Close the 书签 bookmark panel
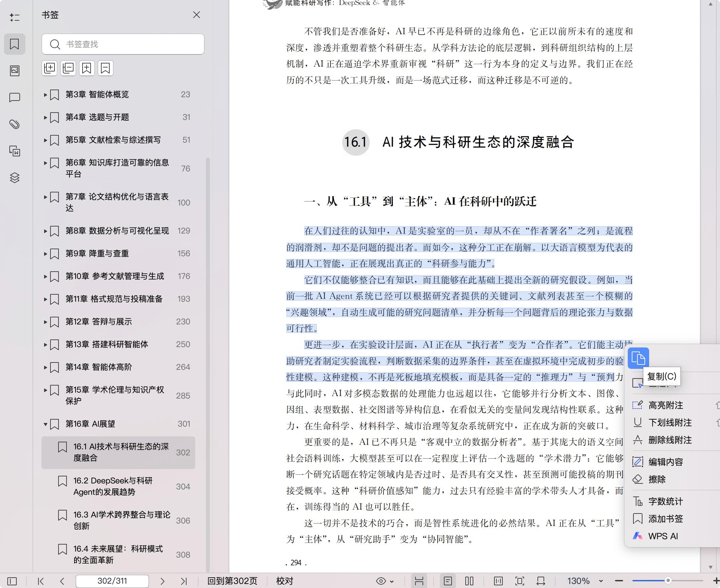This screenshot has width=720, height=588. point(197,15)
